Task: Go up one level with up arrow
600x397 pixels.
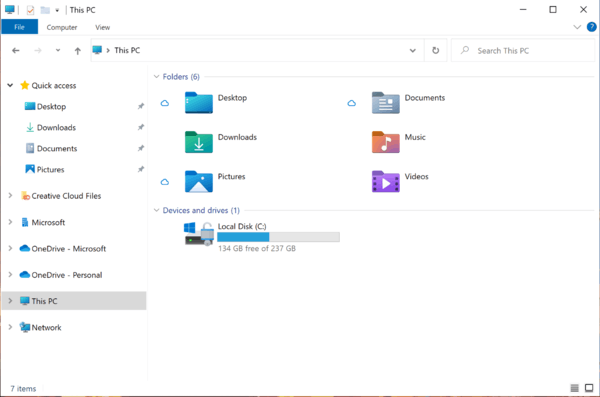Action: coord(78,51)
